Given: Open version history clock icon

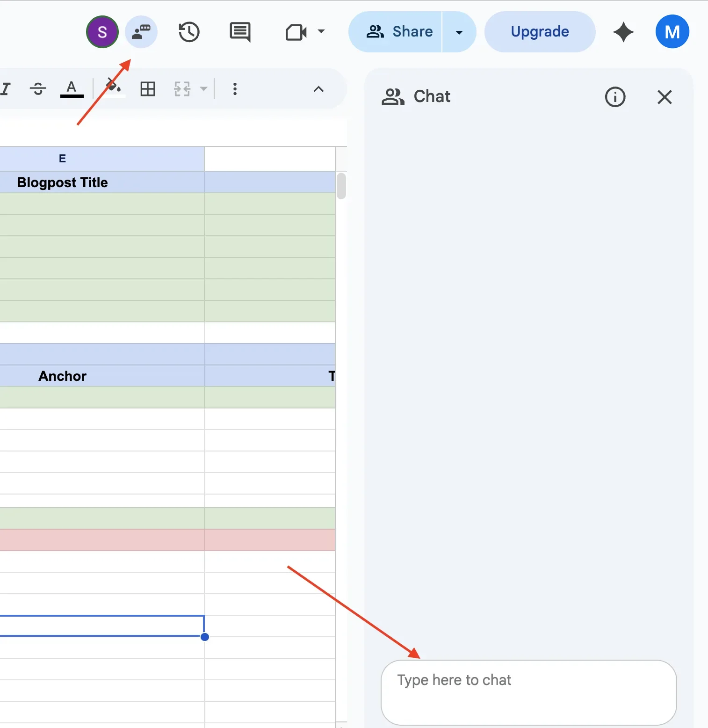Looking at the screenshot, I should [189, 32].
